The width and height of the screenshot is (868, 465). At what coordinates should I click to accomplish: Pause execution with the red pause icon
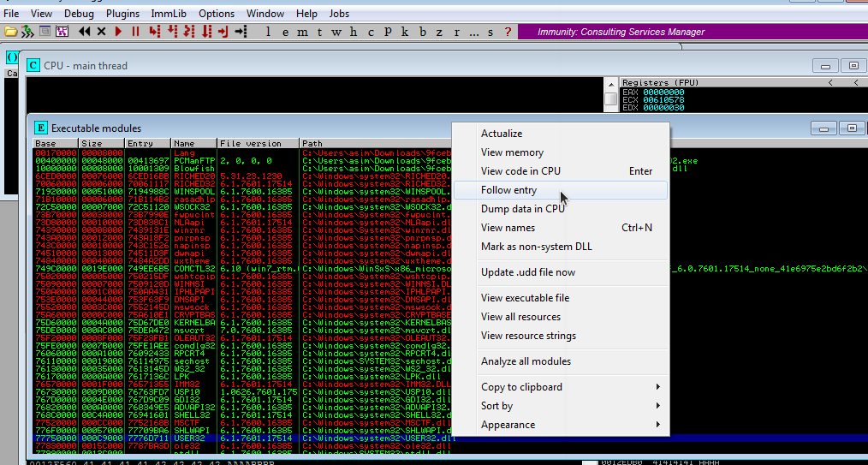coord(135,32)
